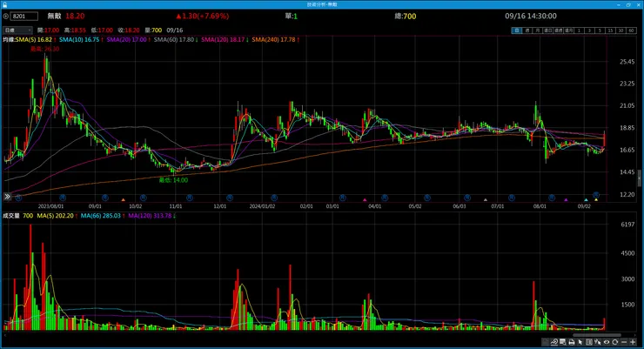Viewport: 644px width, 349px height.
Task: Click the MA(120) 313.78 volume legend
Action: coord(150,216)
